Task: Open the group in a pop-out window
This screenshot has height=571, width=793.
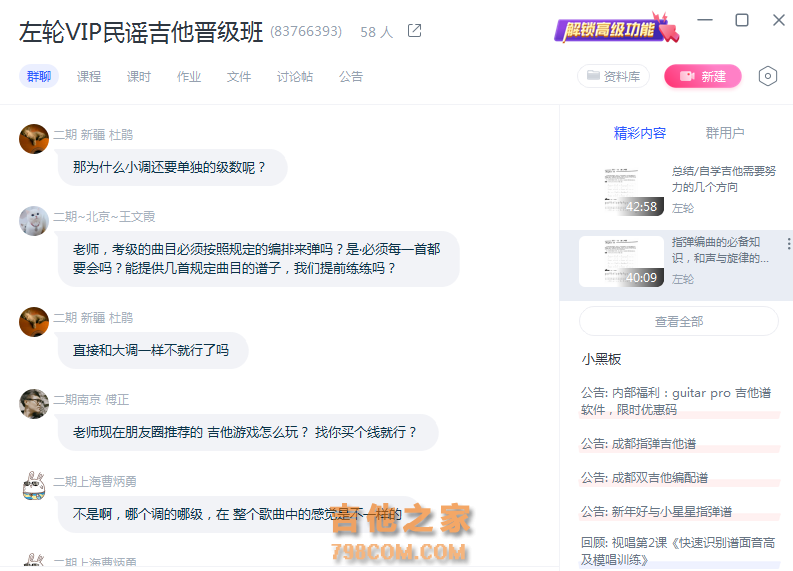Action: click(414, 31)
